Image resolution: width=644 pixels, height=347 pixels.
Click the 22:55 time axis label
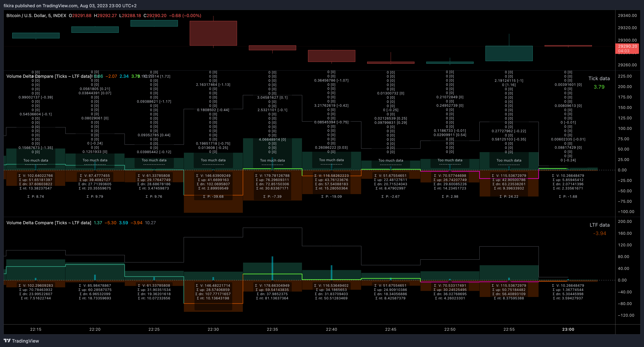(x=509, y=329)
